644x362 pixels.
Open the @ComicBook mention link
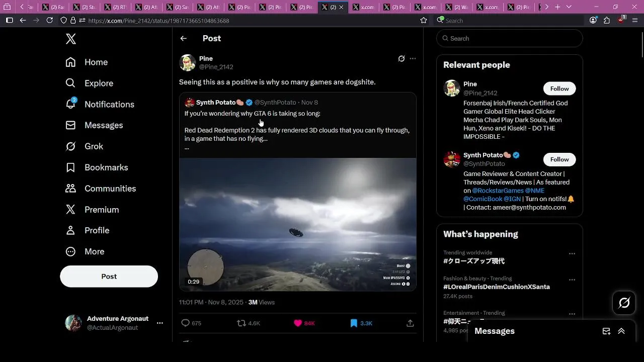(482, 199)
